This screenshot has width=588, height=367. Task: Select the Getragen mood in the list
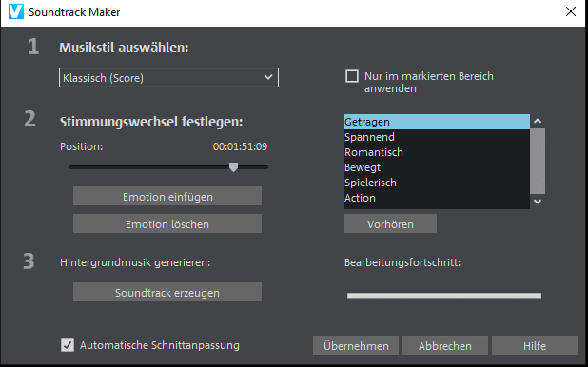(x=437, y=122)
